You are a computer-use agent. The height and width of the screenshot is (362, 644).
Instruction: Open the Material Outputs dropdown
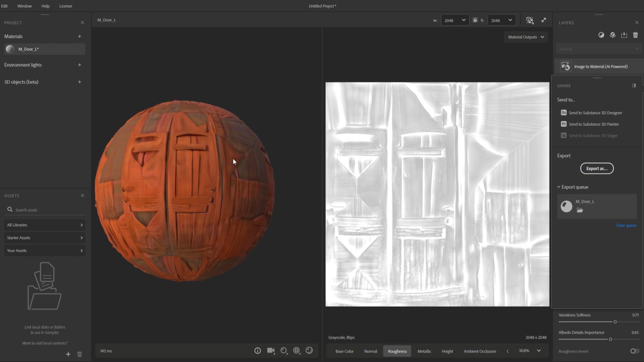click(526, 37)
